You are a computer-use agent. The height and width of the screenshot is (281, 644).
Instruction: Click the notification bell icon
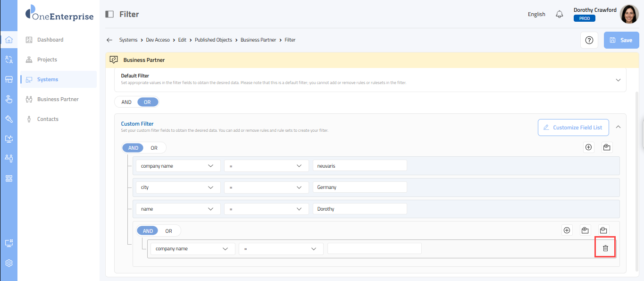pyautogui.click(x=559, y=14)
